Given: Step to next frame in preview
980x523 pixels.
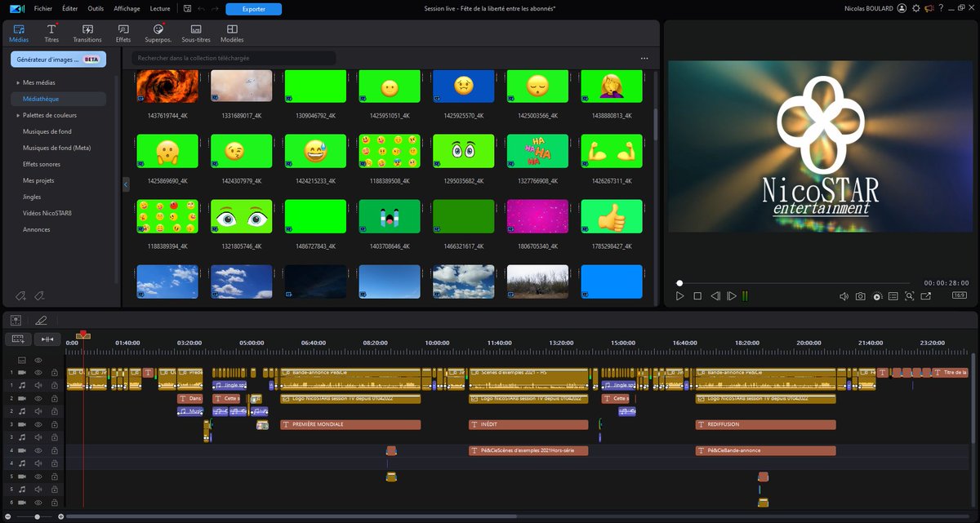Looking at the screenshot, I should [x=732, y=296].
